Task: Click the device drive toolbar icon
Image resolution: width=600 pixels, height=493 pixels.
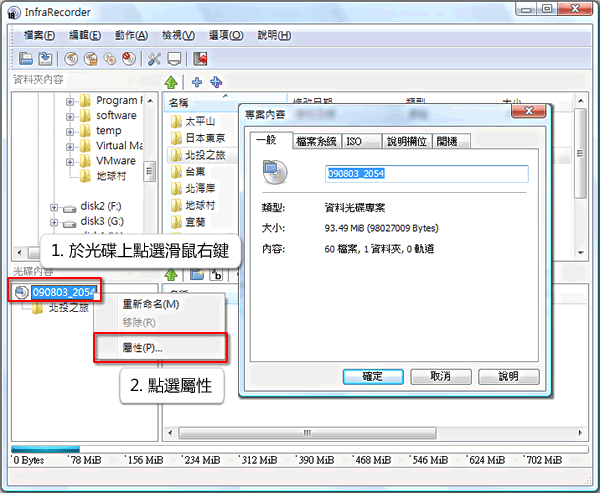Action: tap(174, 59)
